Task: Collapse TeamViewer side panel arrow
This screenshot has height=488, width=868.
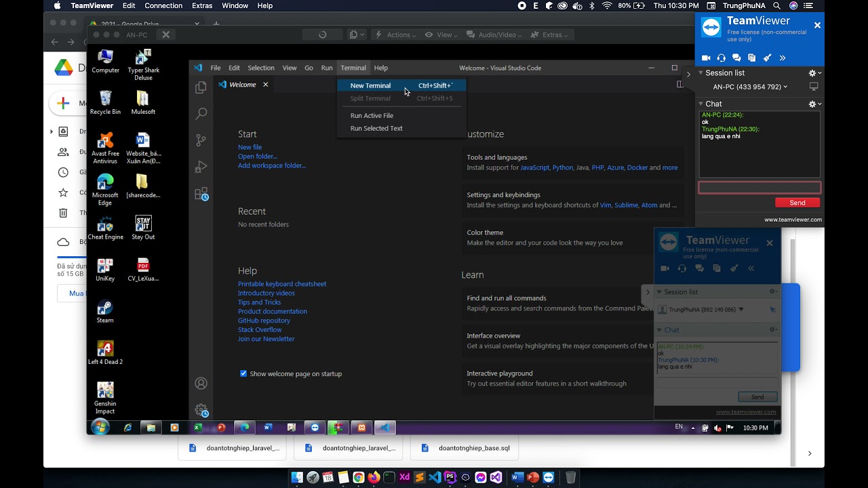Action: pyautogui.click(x=689, y=74)
